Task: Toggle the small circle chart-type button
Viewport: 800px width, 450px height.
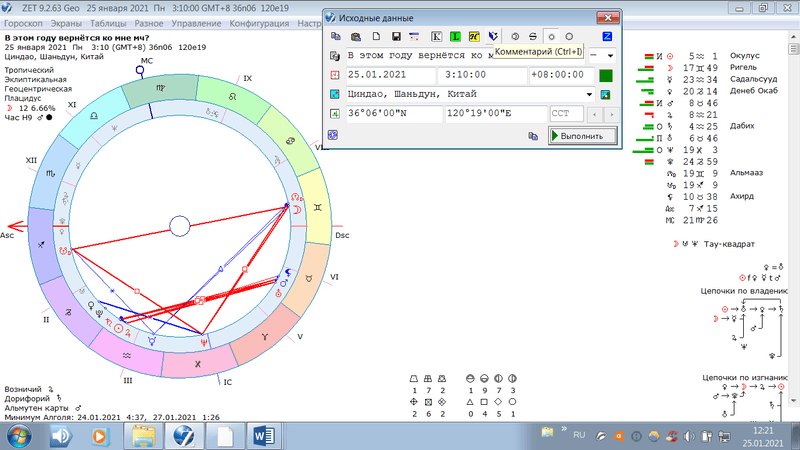Action: [551, 36]
